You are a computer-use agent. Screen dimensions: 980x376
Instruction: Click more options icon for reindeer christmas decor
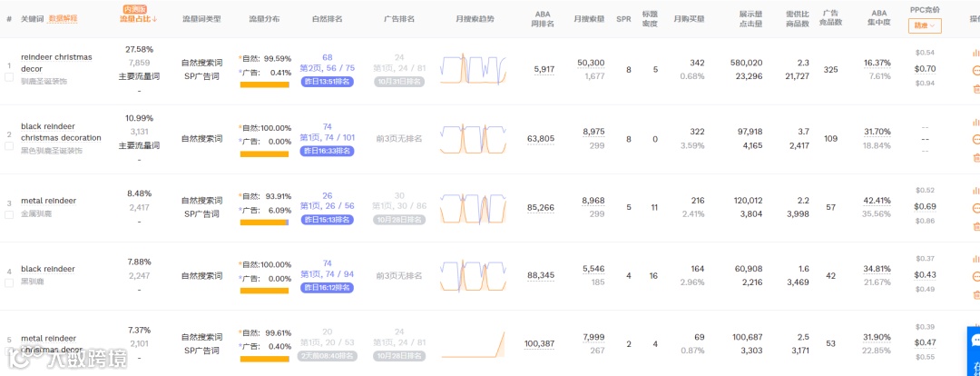[x=975, y=70]
